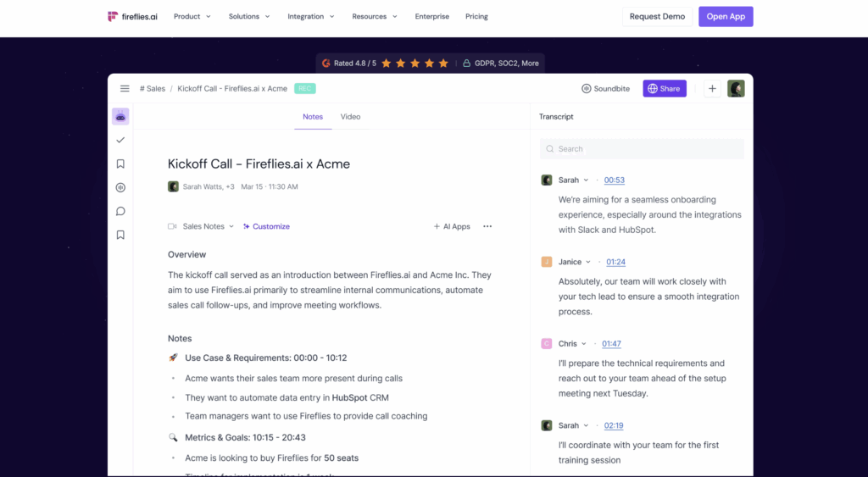This screenshot has height=477, width=868.
Task: Jump to the 00:53 timestamp
Action: pos(614,180)
